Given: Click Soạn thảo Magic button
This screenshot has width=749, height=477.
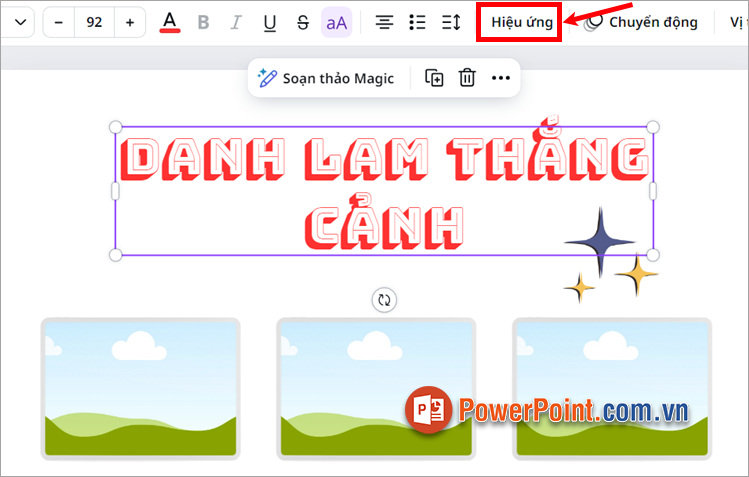Looking at the screenshot, I should coord(326,78).
